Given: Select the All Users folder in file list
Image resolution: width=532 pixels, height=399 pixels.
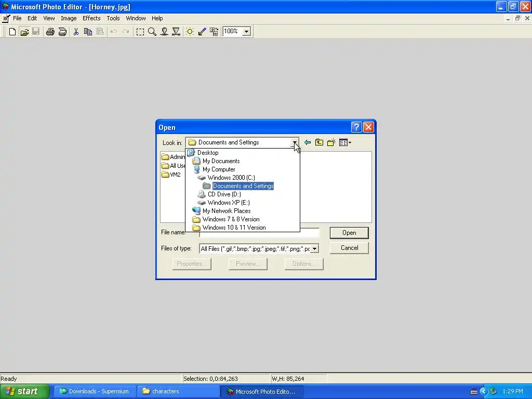Looking at the screenshot, I should [x=173, y=166].
